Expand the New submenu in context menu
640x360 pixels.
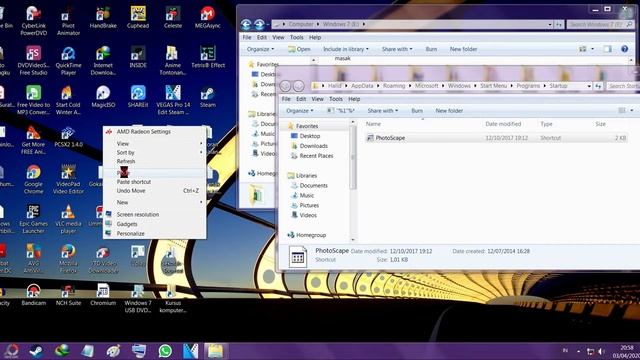154,202
